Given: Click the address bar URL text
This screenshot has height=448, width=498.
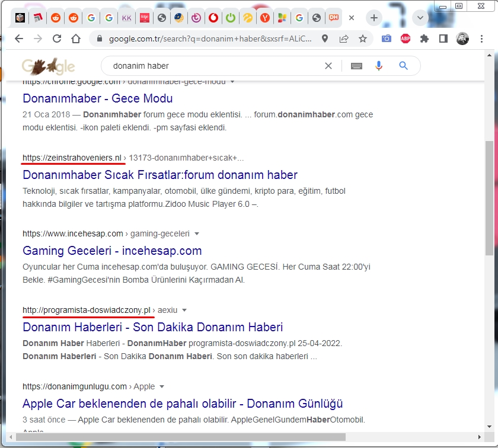Looking at the screenshot, I should (x=210, y=39).
